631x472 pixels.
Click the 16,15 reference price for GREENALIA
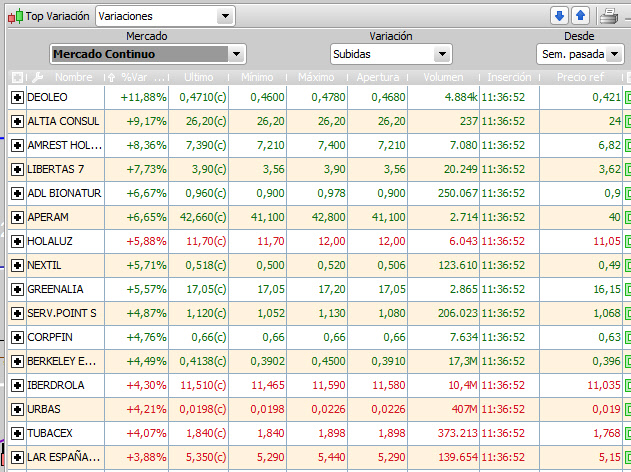click(x=606, y=289)
